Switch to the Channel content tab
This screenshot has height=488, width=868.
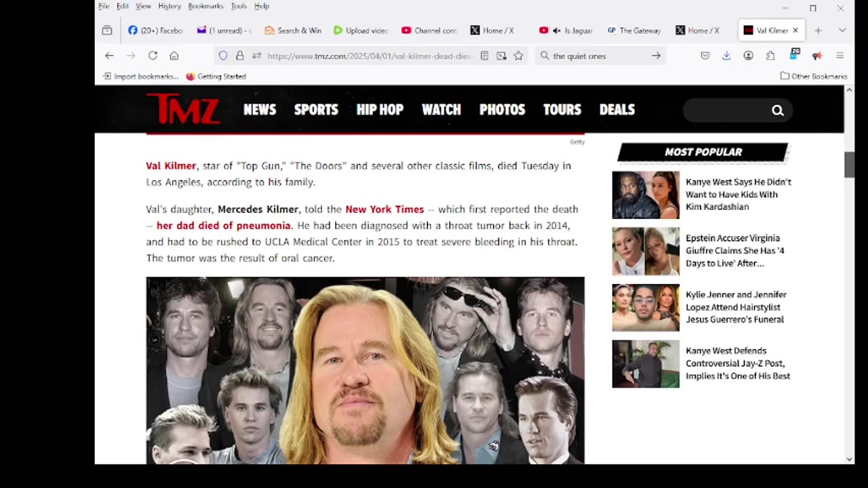pyautogui.click(x=429, y=30)
